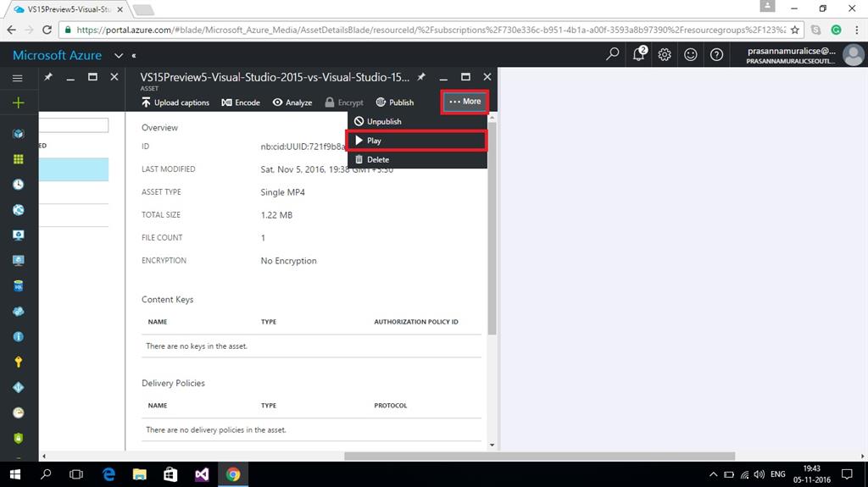
Task: Open the gauge Monitor sidebar icon
Action: click(x=19, y=412)
